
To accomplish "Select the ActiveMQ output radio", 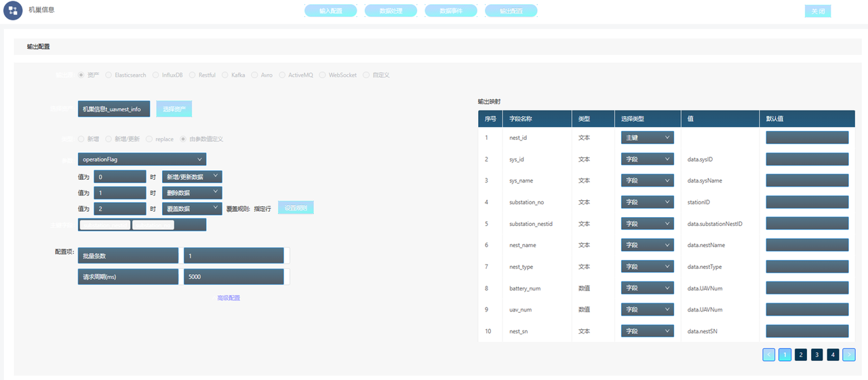I will (283, 75).
